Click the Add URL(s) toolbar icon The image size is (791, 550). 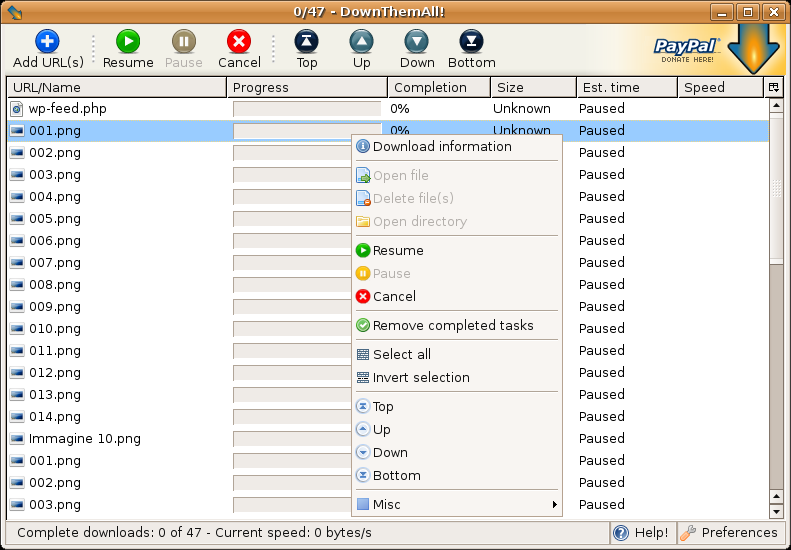[x=47, y=42]
